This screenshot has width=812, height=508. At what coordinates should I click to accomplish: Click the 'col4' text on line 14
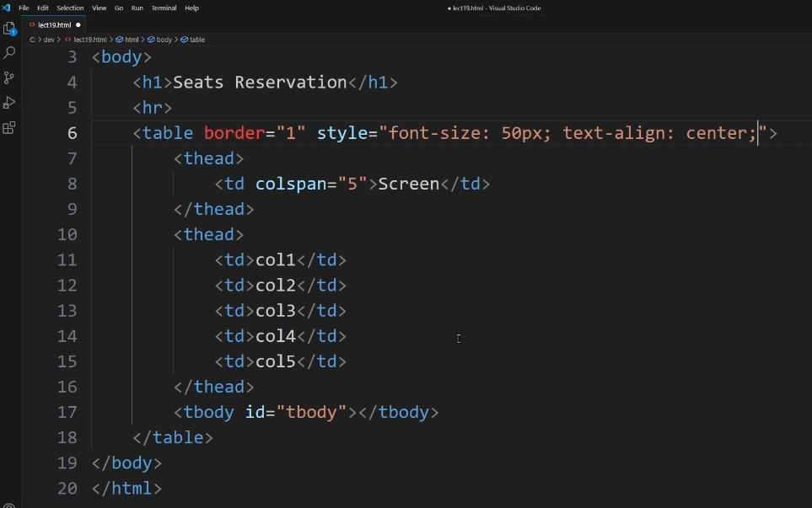click(276, 336)
